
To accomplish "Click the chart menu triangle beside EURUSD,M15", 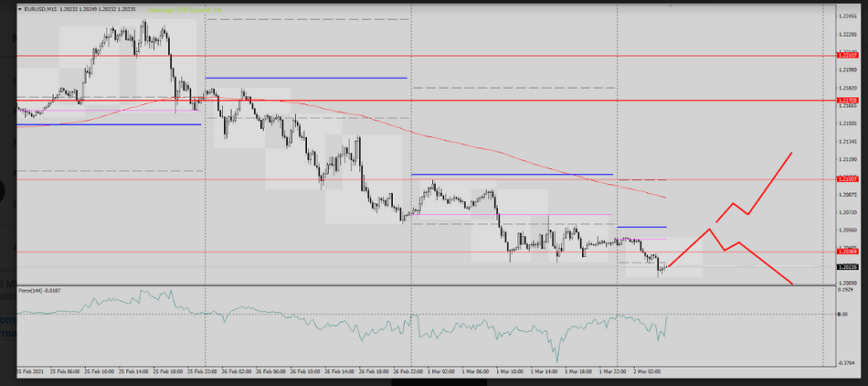I will (19, 8).
